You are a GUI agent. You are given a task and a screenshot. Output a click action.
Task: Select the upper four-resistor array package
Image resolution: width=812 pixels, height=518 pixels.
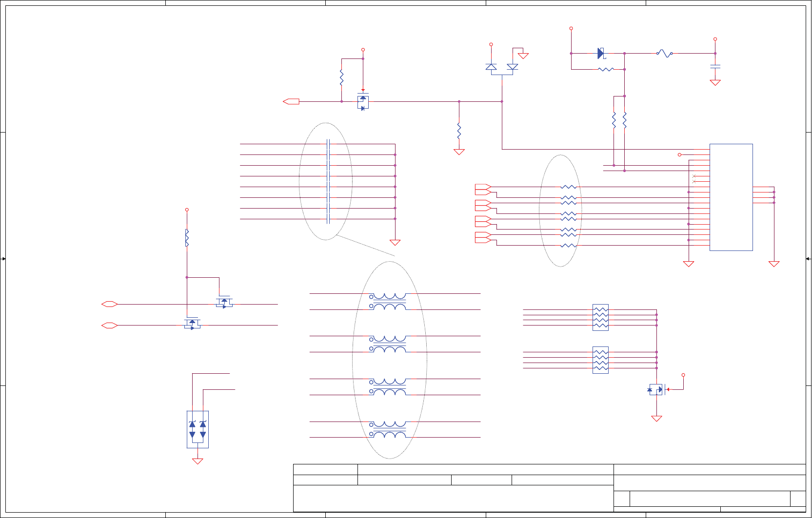(x=601, y=318)
